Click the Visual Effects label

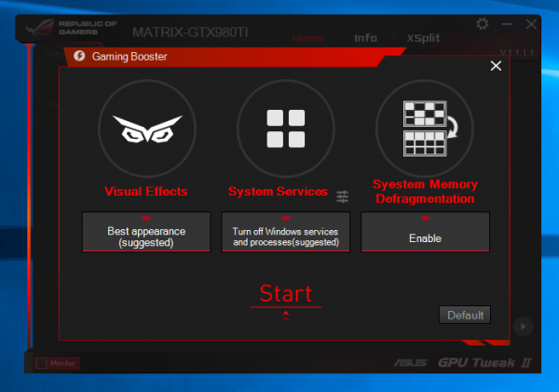[146, 192]
